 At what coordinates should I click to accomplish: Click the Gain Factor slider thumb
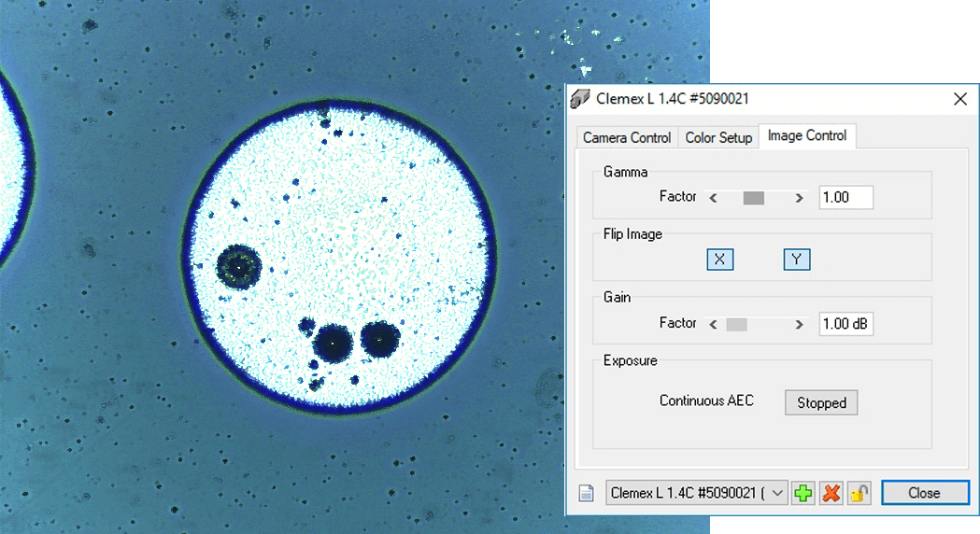tap(736, 325)
